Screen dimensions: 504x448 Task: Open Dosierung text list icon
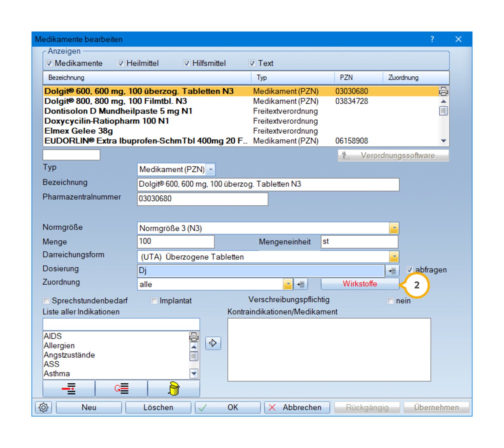click(392, 271)
